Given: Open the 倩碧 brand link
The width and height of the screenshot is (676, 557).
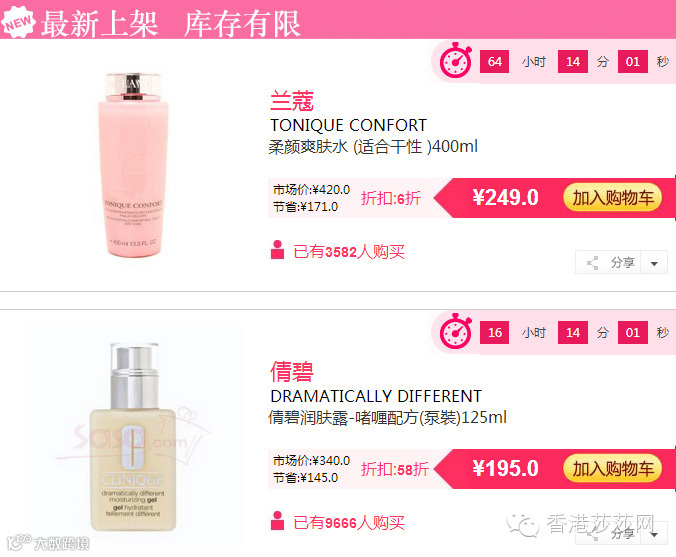Looking at the screenshot, I should coord(292,372).
